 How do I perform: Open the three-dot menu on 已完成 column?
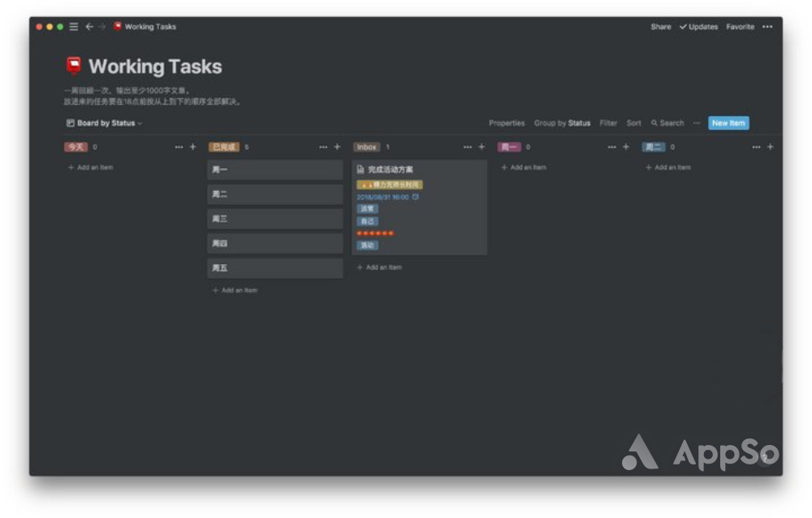coord(323,147)
